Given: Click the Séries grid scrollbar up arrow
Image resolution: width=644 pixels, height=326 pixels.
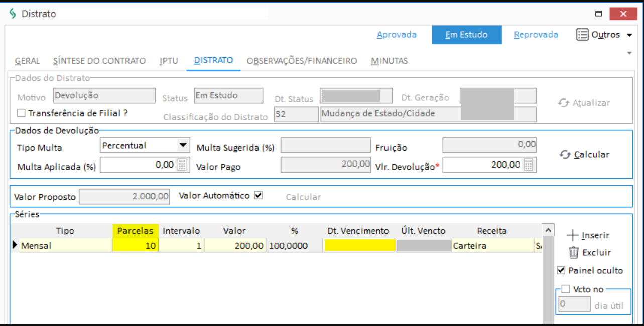Looking at the screenshot, I should click(549, 230).
